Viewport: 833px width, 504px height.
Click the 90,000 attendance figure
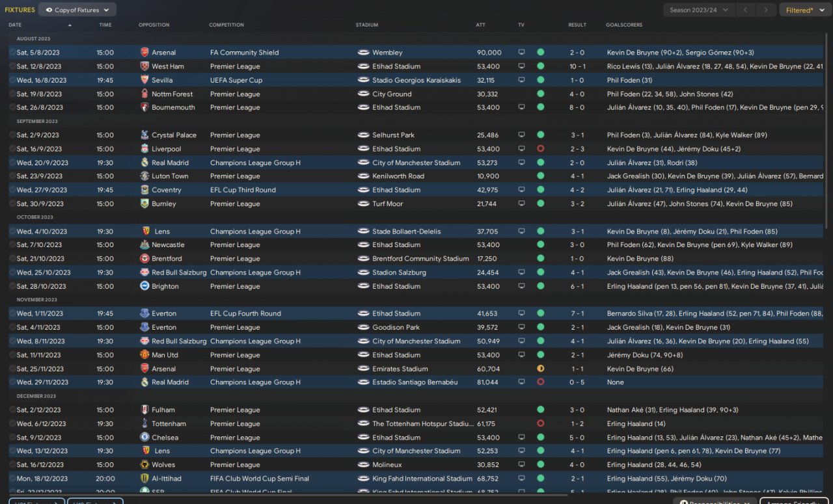489,53
